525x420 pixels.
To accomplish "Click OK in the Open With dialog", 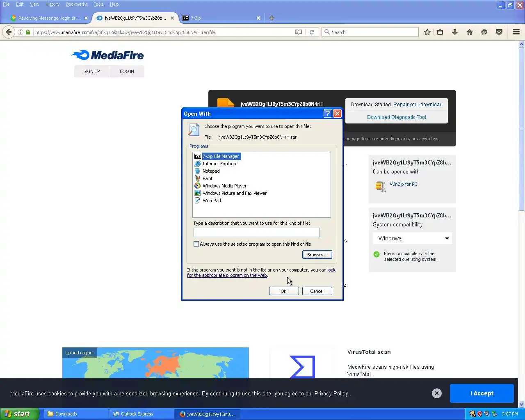I will tap(283, 291).
